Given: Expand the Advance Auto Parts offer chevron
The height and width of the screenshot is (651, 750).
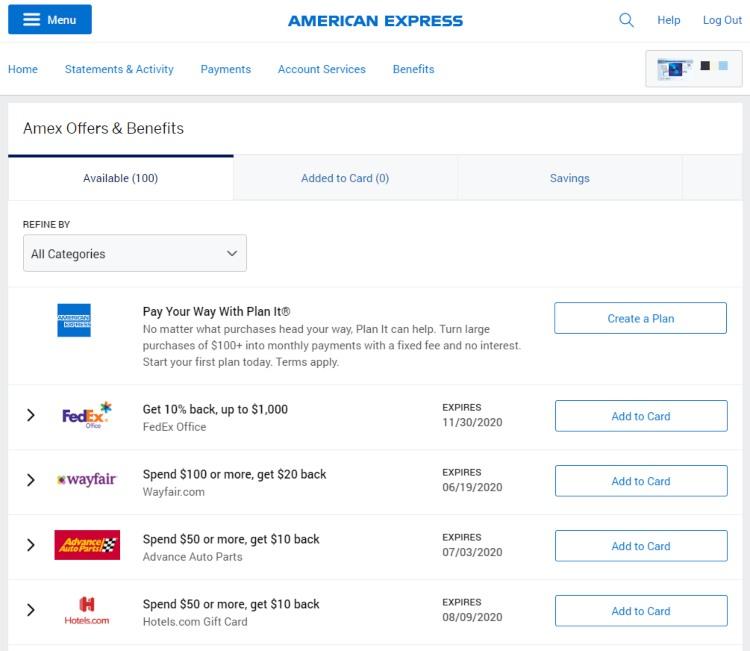Looking at the screenshot, I should tap(31, 545).
